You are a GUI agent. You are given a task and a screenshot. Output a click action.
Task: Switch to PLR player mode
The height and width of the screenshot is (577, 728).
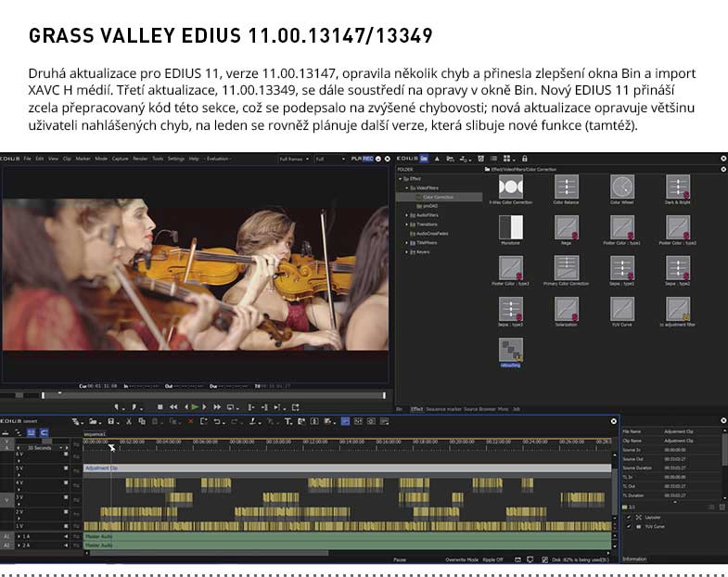tap(356, 159)
